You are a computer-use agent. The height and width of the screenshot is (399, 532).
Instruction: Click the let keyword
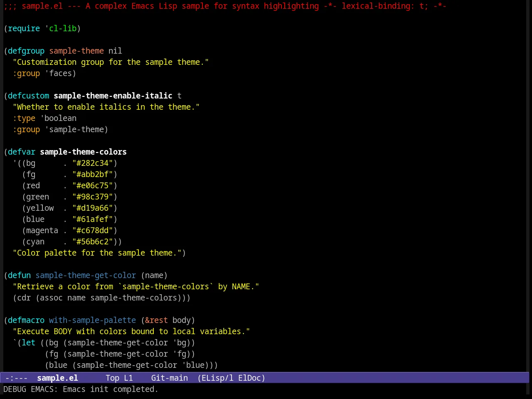(x=29, y=342)
